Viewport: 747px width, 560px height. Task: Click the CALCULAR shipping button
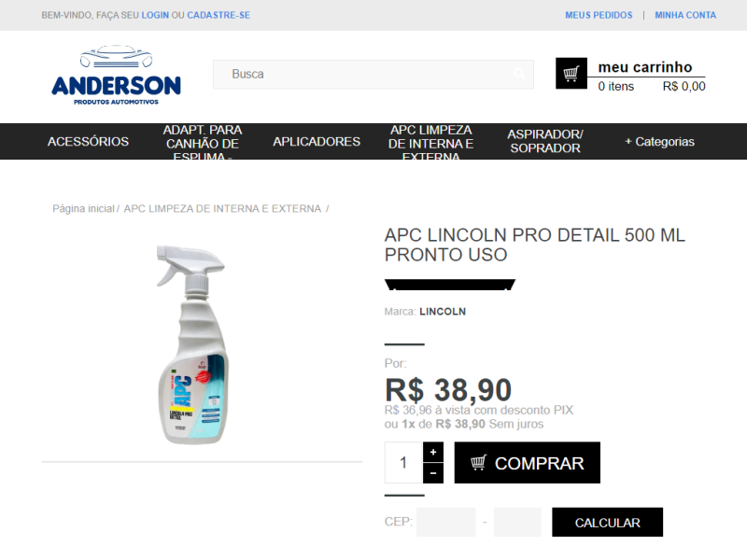tap(608, 523)
